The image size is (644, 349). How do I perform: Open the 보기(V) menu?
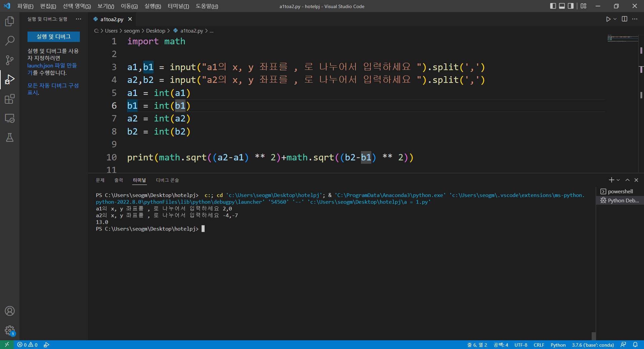(106, 6)
